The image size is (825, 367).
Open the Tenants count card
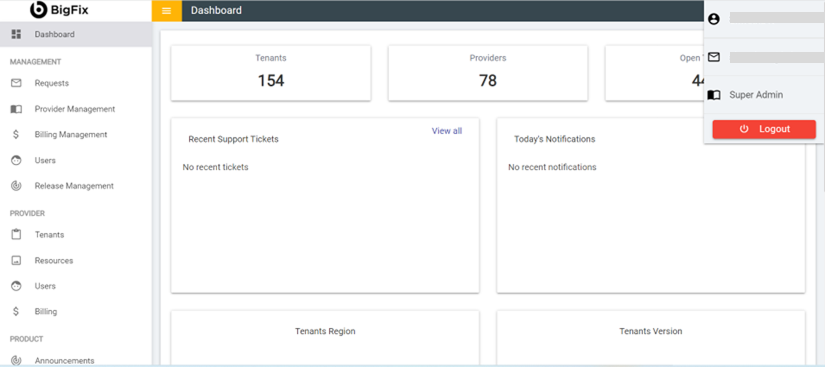(271, 73)
